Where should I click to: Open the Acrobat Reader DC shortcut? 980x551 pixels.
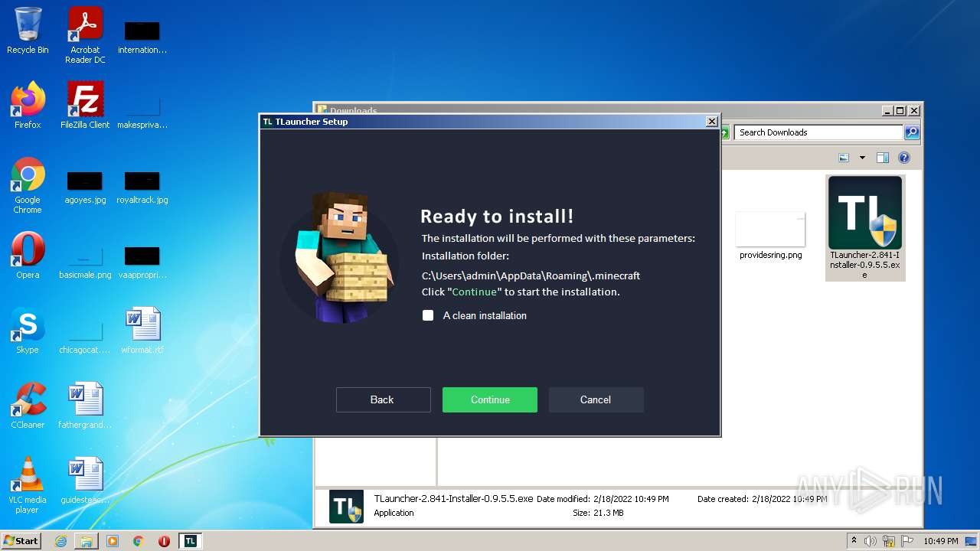tap(85, 35)
